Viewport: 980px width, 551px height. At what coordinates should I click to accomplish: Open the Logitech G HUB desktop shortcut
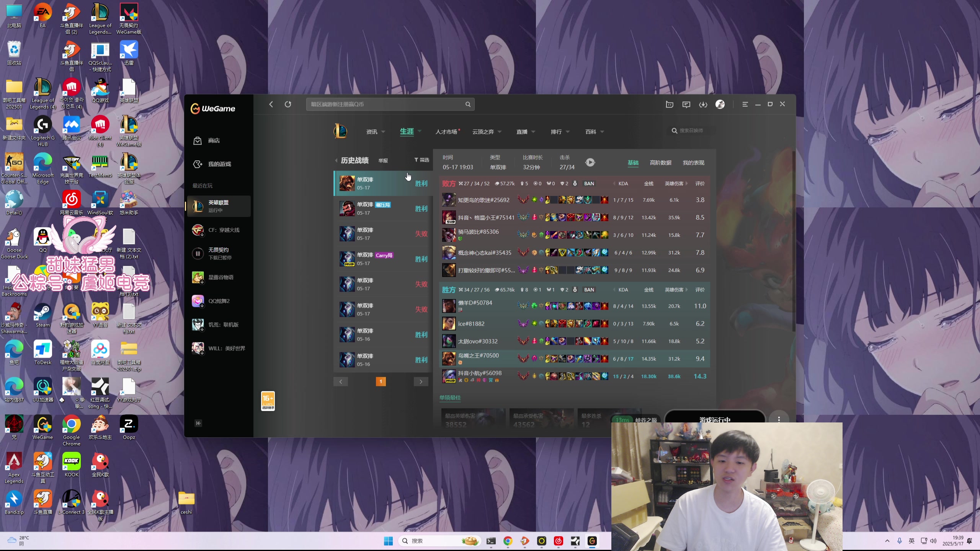tap(42, 131)
